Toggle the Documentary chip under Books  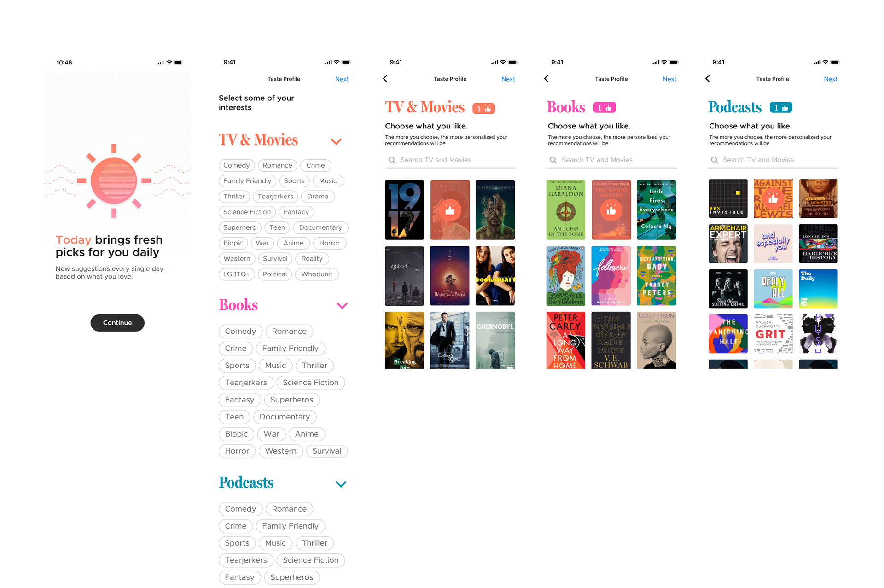click(285, 417)
